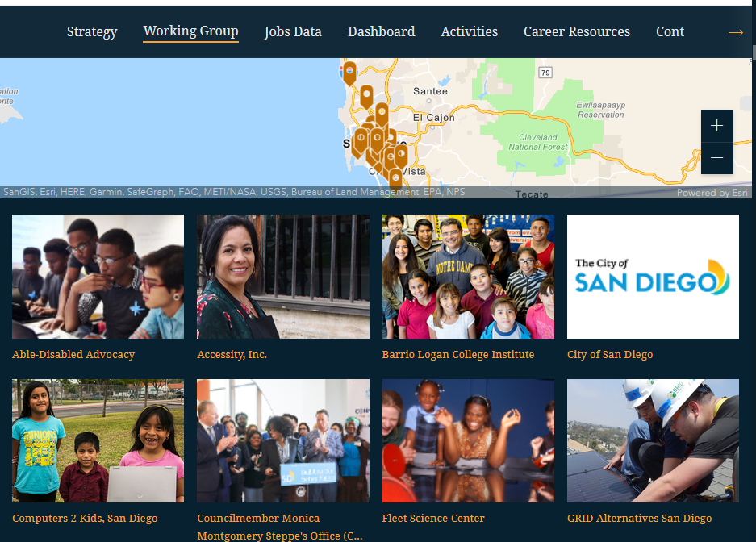This screenshot has width=756, height=542.
Task: Open the Activities tab
Action: [469, 31]
